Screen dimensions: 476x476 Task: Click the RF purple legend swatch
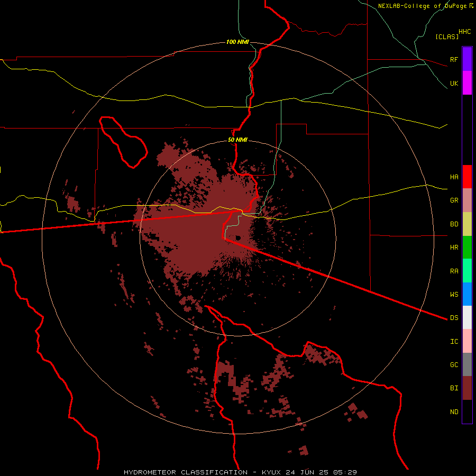click(x=467, y=59)
